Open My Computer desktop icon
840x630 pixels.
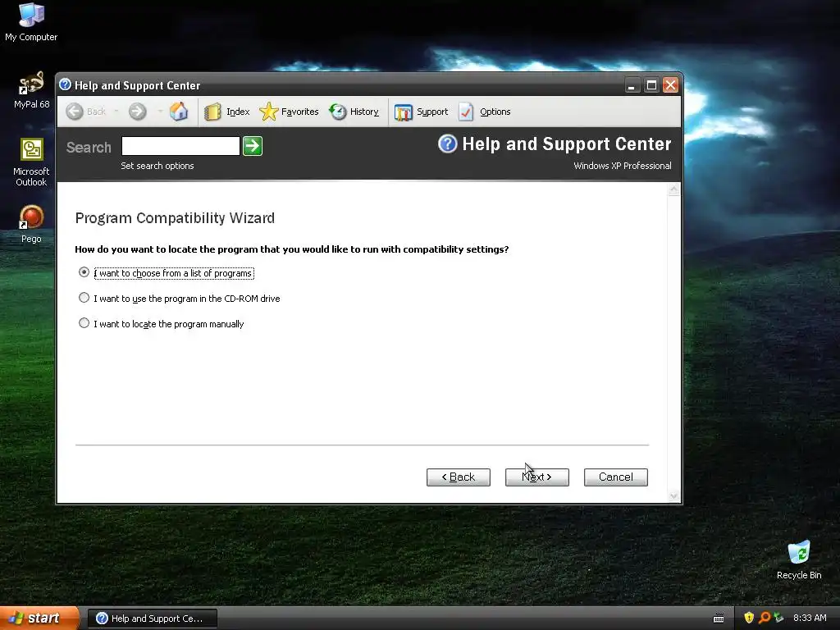click(x=31, y=22)
